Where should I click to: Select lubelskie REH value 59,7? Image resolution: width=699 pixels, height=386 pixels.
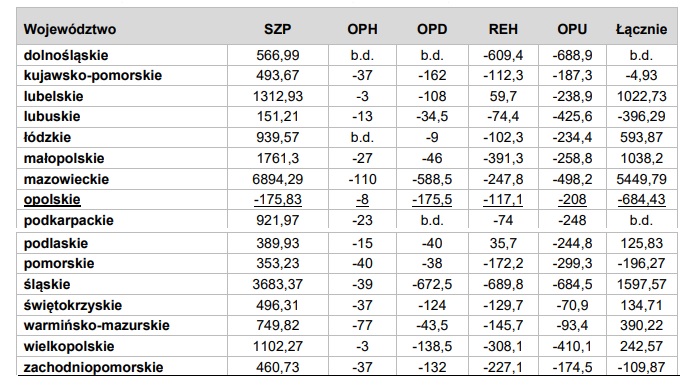503,96
